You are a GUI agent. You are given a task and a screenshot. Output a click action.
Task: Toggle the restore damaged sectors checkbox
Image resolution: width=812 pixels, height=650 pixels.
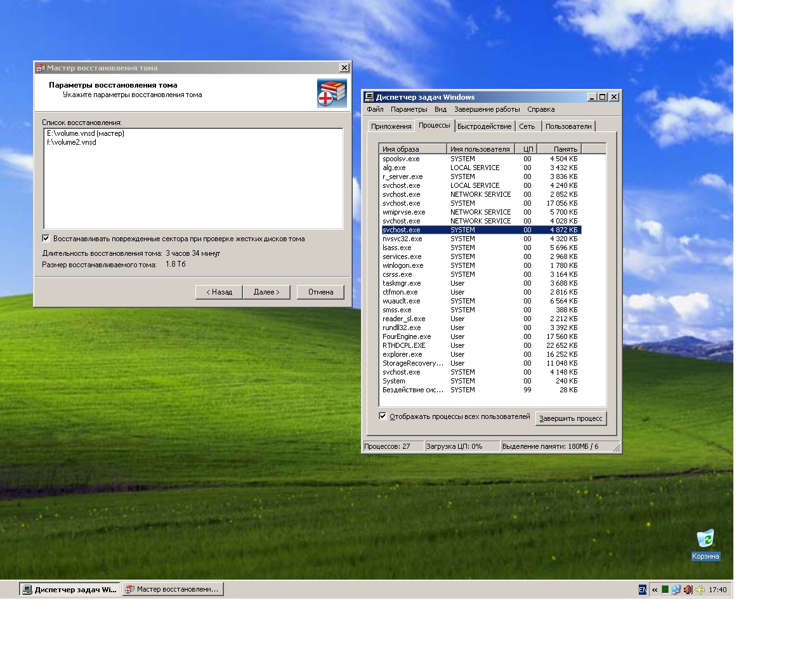[46, 239]
